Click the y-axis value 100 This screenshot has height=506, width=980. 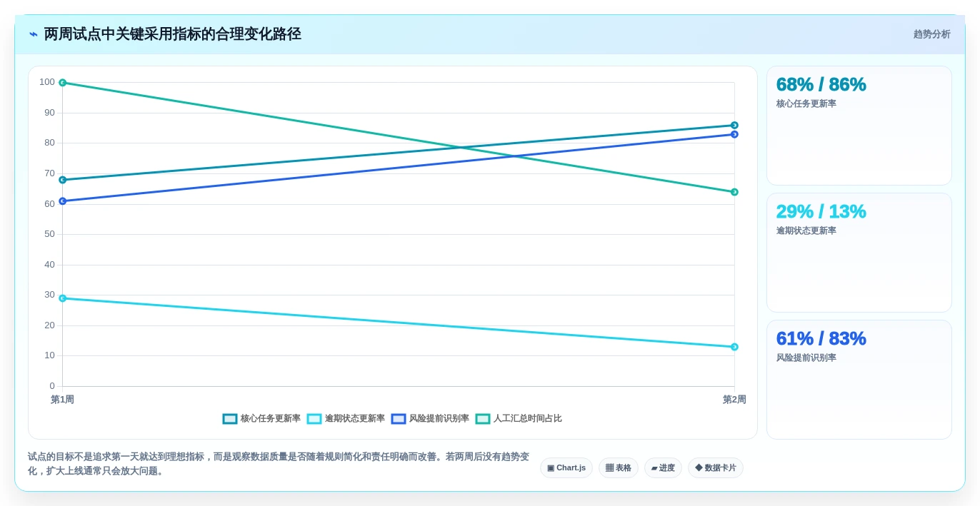point(47,82)
